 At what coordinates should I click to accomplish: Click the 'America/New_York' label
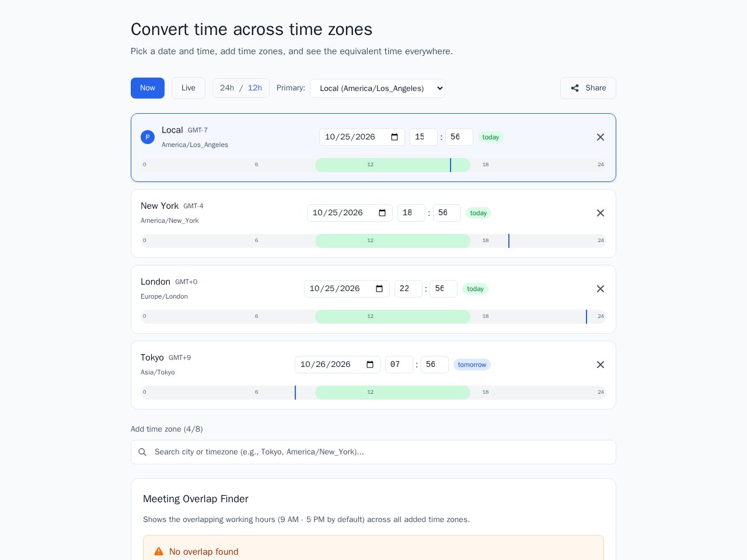[170, 220]
